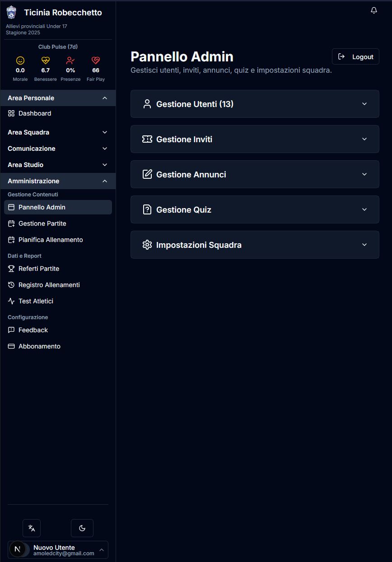Click the Registro Allenamenti history icon

pyautogui.click(x=11, y=285)
